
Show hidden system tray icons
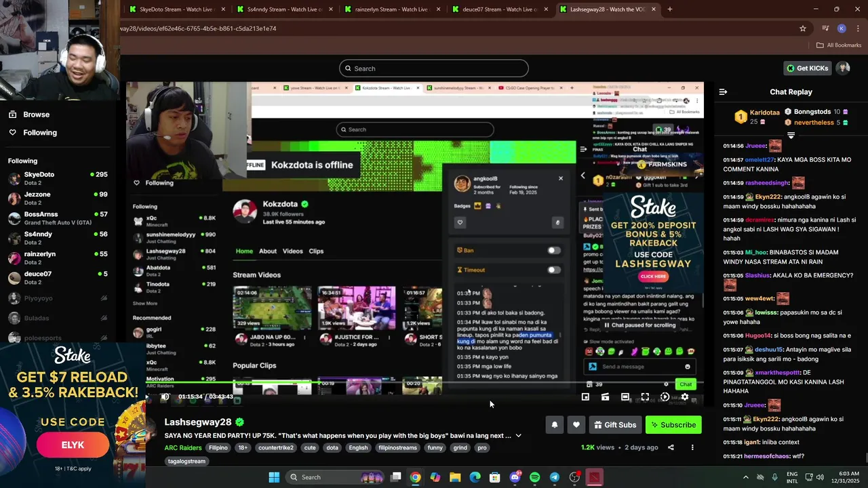pyautogui.click(x=746, y=477)
